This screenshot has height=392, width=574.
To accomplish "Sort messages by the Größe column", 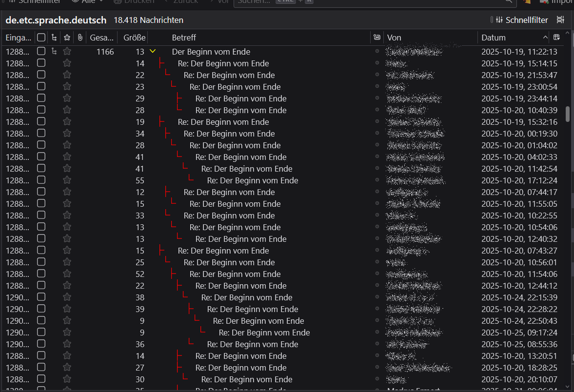I will pos(134,38).
